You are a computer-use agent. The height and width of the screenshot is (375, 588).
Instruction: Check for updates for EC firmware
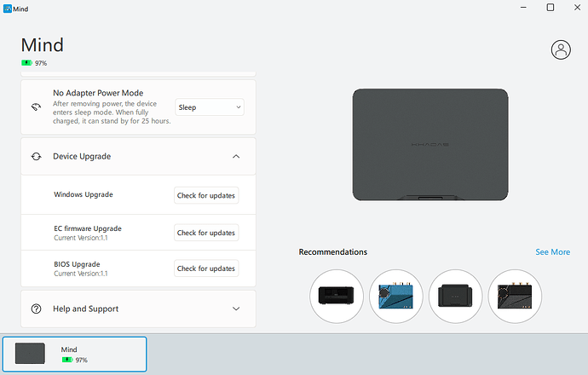pyautogui.click(x=205, y=233)
